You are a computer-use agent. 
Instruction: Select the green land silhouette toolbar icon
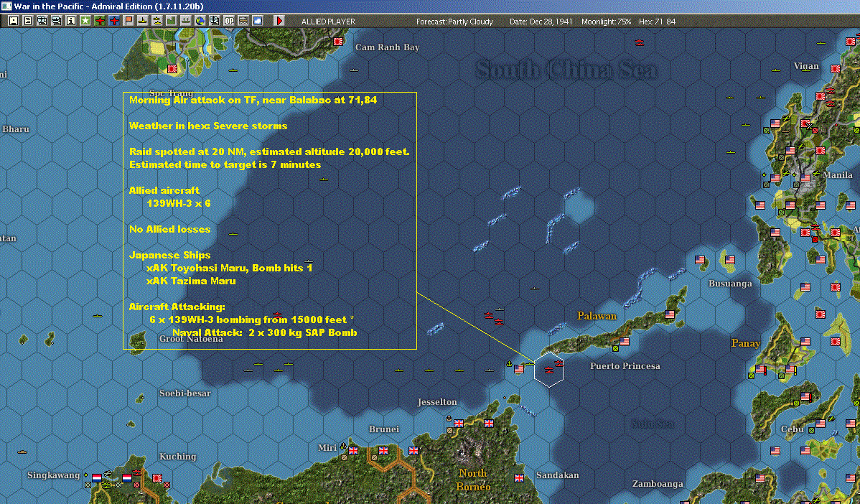pyautogui.click(x=171, y=21)
